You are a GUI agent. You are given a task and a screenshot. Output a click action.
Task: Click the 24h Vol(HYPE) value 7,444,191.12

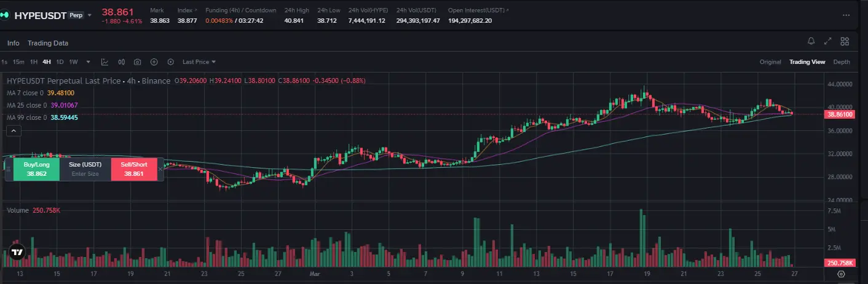click(x=366, y=21)
